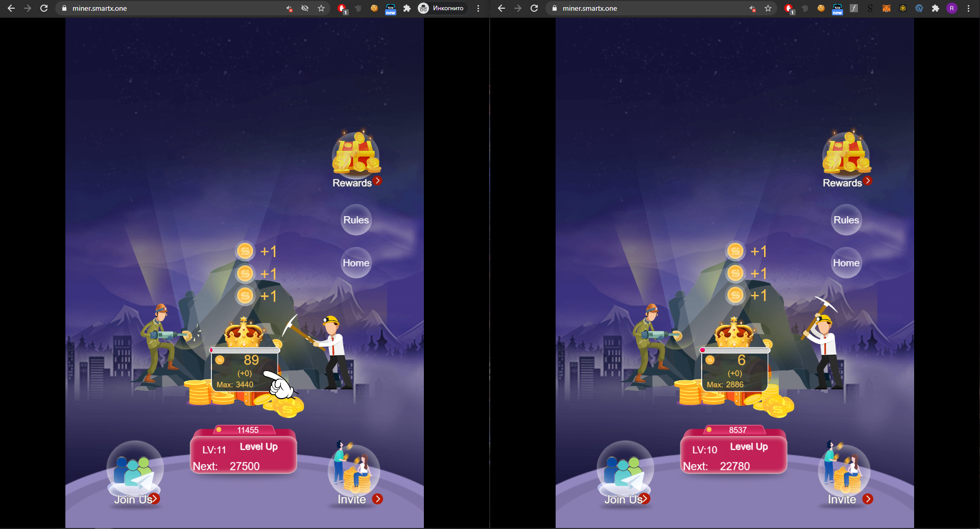Open the cookie extension in the left window
980x529 pixels.
[x=374, y=8]
